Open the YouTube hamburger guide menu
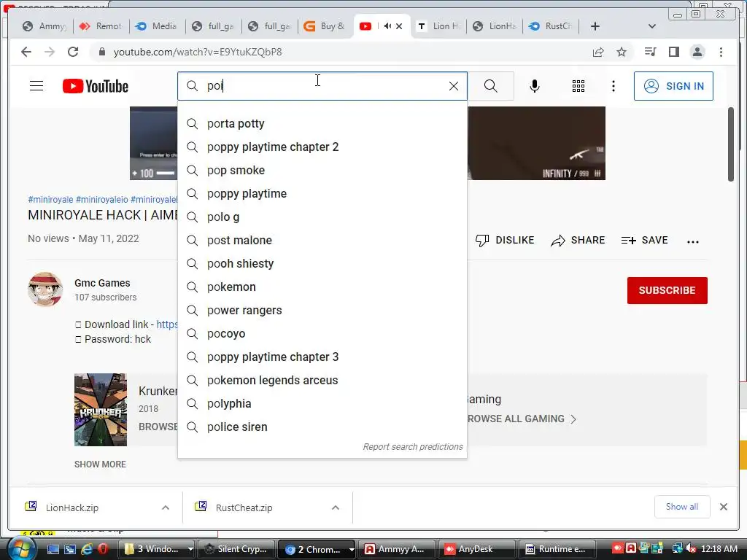 (x=36, y=86)
